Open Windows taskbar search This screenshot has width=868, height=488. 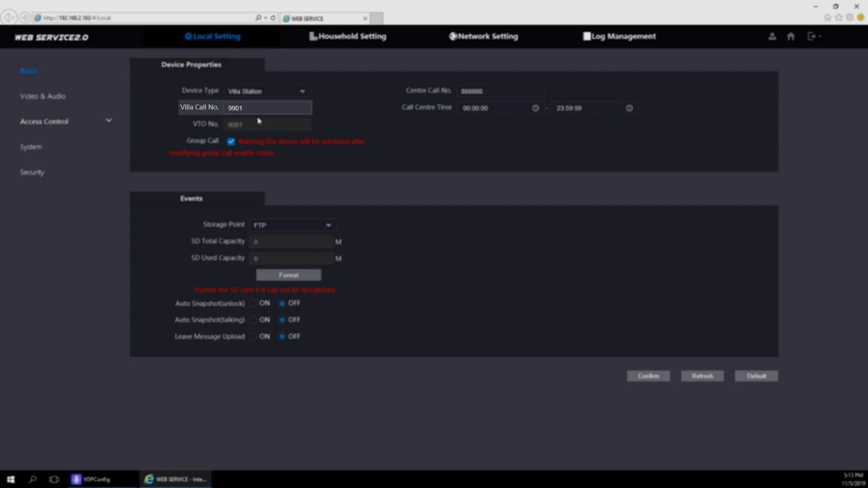pyautogui.click(x=33, y=479)
